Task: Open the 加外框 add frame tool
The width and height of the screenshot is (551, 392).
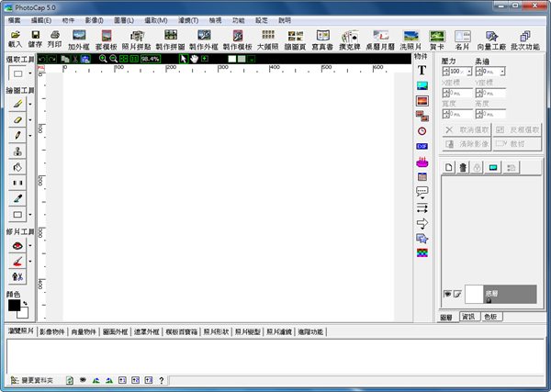Action: point(79,39)
